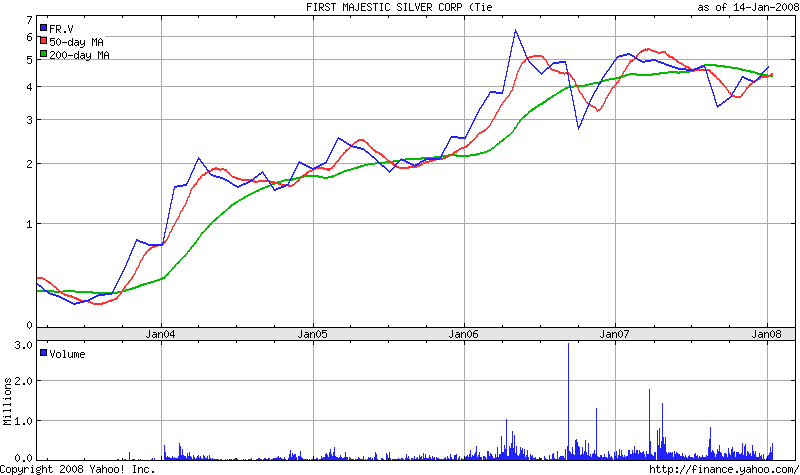Click the price axis value 2
Screen dimensions: 800x475
coord(30,164)
